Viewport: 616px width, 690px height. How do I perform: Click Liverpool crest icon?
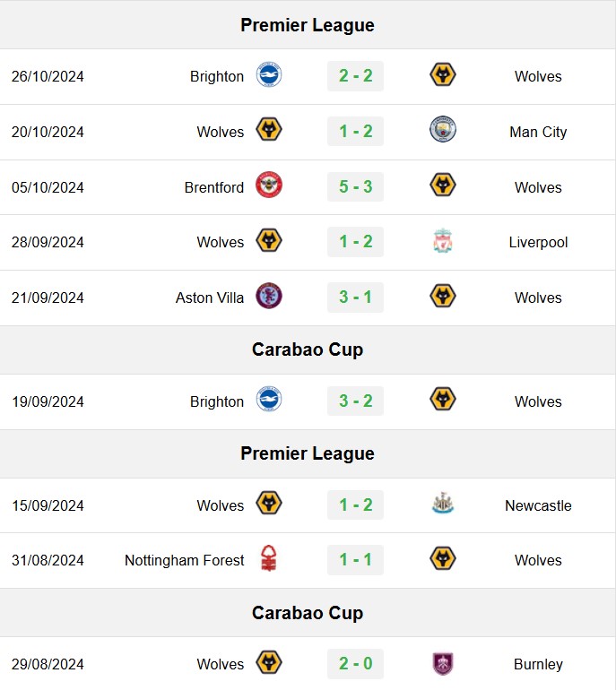pyautogui.click(x=443, y=241)
